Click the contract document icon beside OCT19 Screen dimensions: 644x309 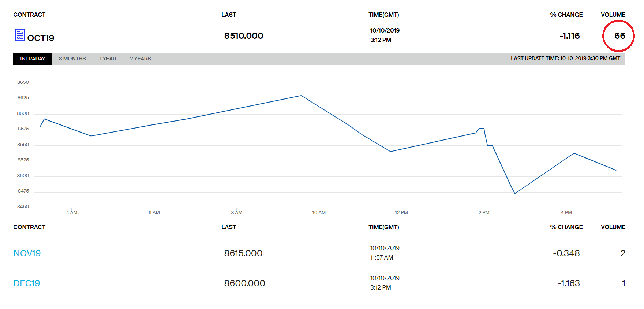coord(20,35)
